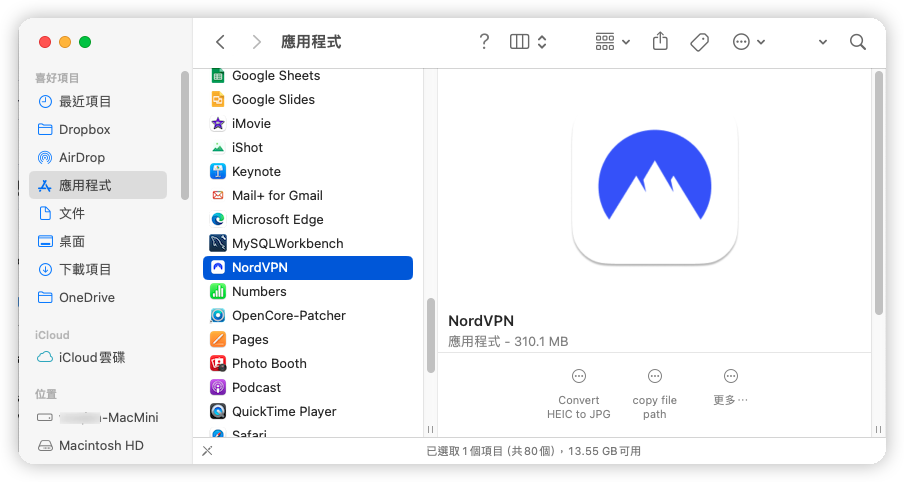
Task: Click the Google Sheets app icon
Action: (x=218, y=76)
